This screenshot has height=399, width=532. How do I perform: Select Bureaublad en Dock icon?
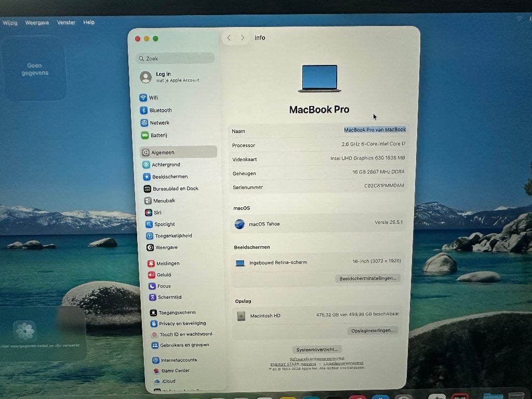click(x=147, y=189)
